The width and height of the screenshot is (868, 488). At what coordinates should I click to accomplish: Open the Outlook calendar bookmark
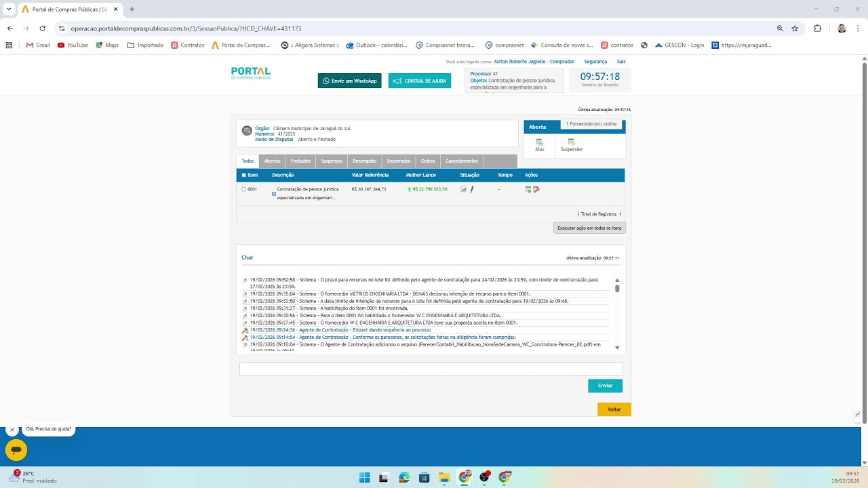(376, 45)
